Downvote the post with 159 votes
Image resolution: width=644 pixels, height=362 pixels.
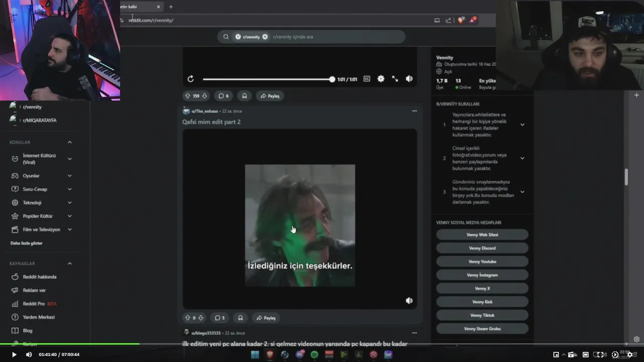205,96
